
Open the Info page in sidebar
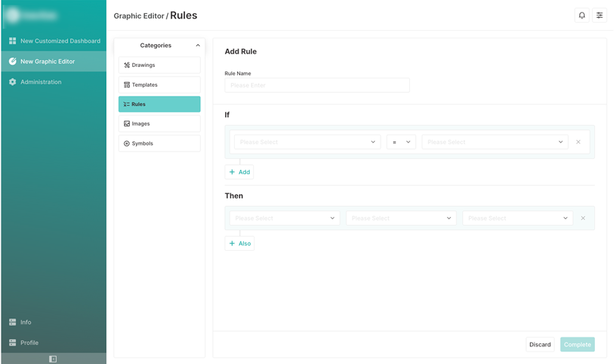click(26, 322)
